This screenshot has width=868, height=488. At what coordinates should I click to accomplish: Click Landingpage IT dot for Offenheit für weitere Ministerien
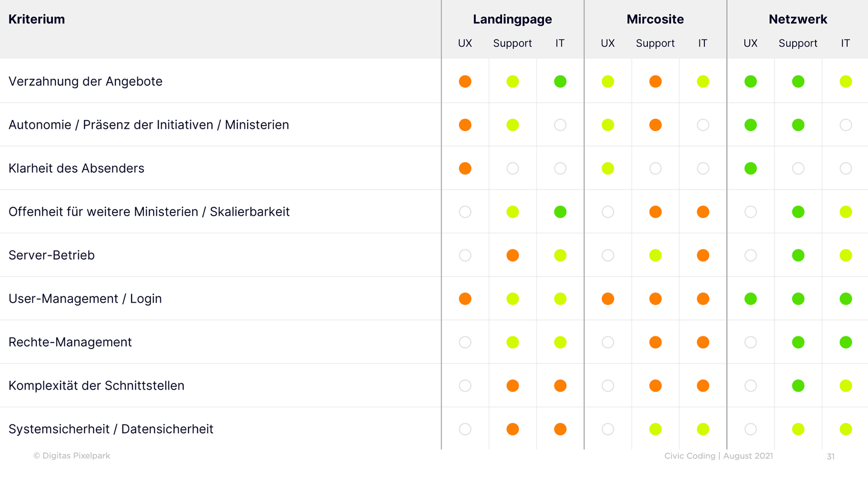(x=560, y=212)
